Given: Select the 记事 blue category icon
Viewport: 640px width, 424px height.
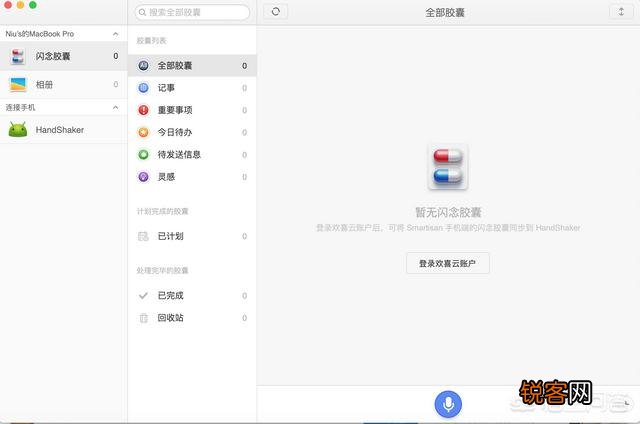Looking at the screenshot, I should (143, 88).
